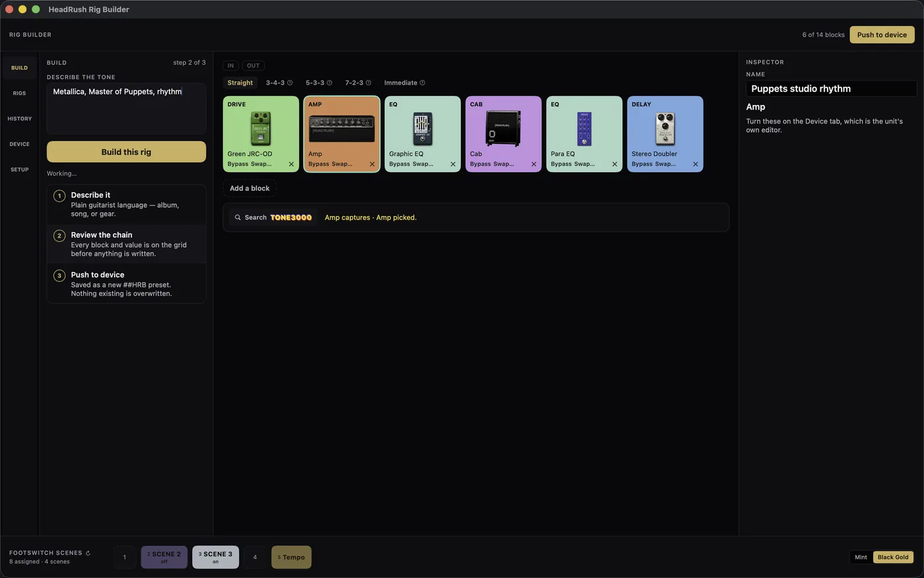Bypass the Green JRC-OD drive block
This screenshot has height=578, width=924.
point(238,164)
